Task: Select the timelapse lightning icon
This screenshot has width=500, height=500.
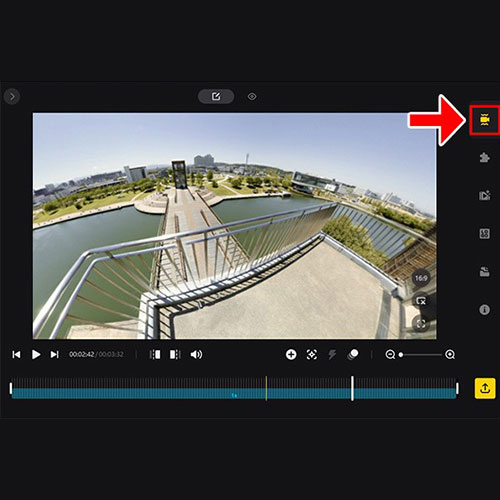Action: pos(332,354)
